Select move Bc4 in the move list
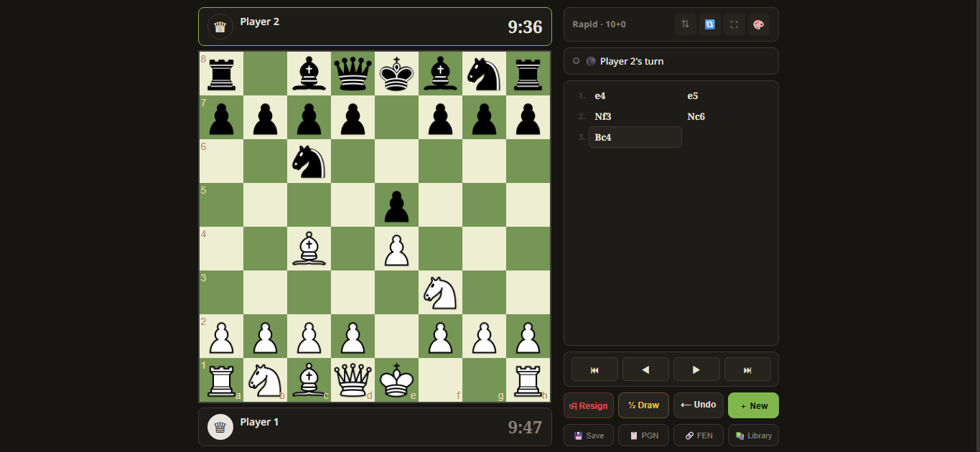Screen dimensions: 980x452 point(635,137)
